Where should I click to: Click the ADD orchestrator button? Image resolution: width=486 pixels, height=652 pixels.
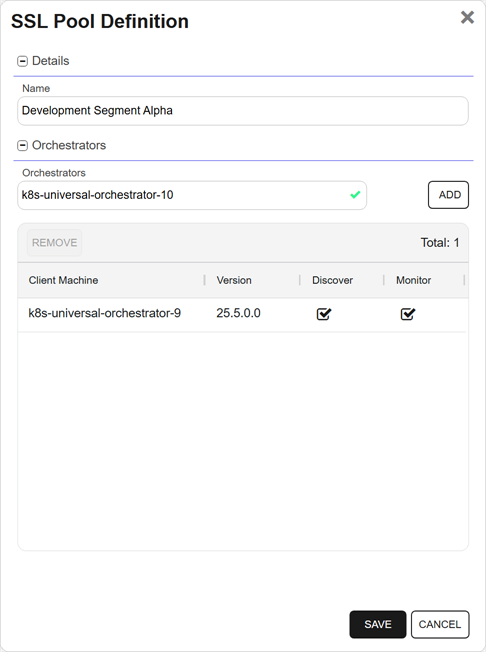coord(449,195)
